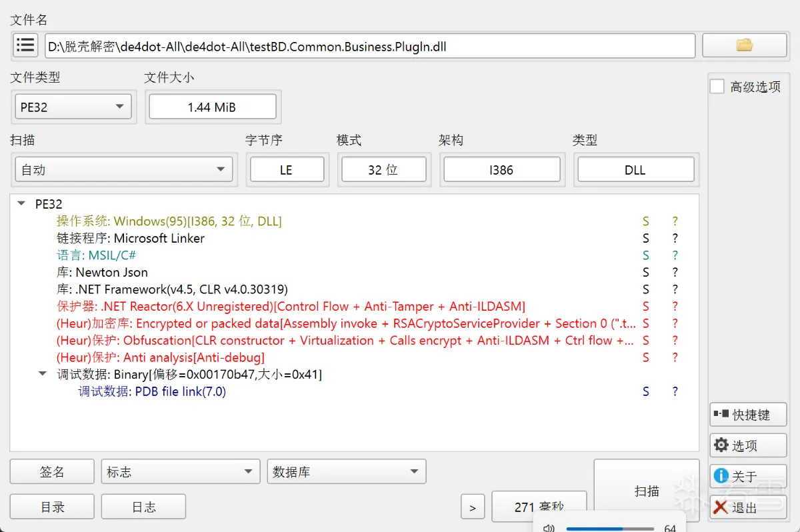Open the file list hamburger icon
The height and width of the screenshot is (532, 800).
26,45
